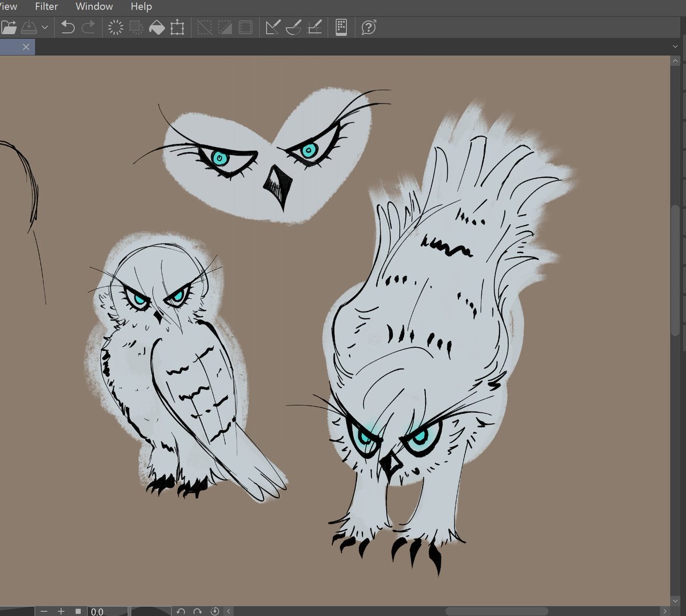686x616 pixels.
Task: Toggle Show selection border icon
Action: point(245,27)
